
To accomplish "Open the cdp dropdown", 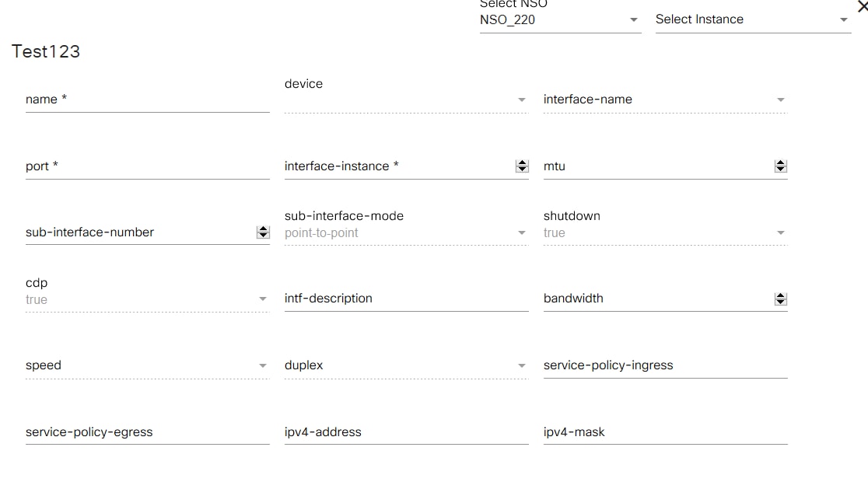I will (x=146, y=299).
